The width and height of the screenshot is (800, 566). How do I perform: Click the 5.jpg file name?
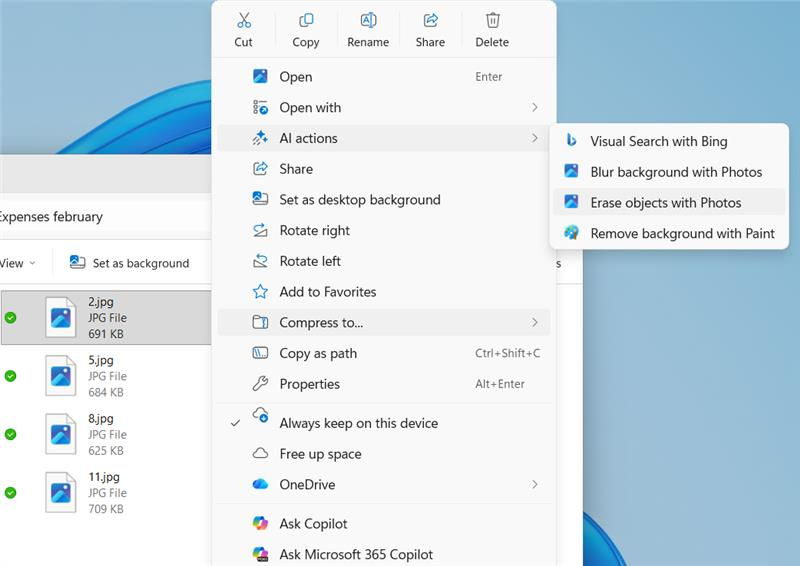(101, 360)
